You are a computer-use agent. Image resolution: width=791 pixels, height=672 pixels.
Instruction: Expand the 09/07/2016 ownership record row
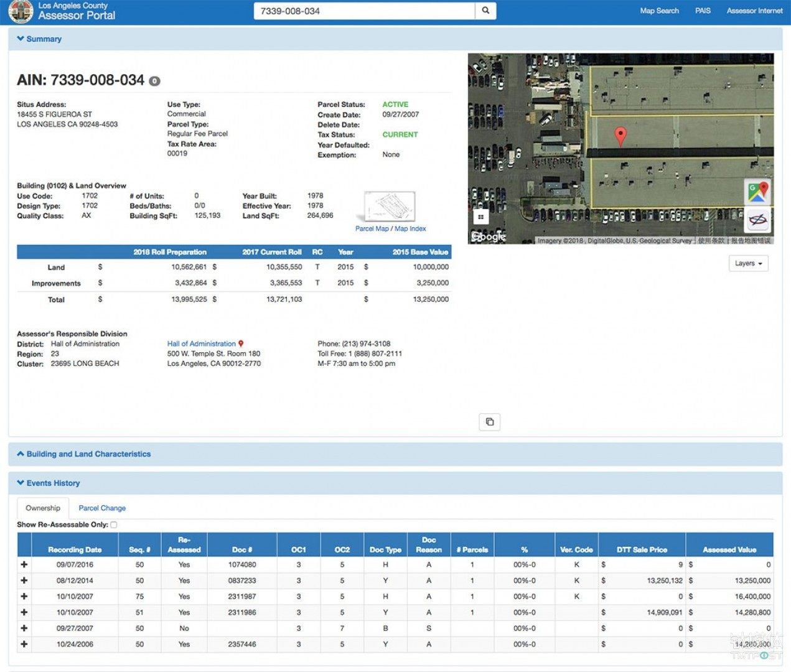coord(24,564)
